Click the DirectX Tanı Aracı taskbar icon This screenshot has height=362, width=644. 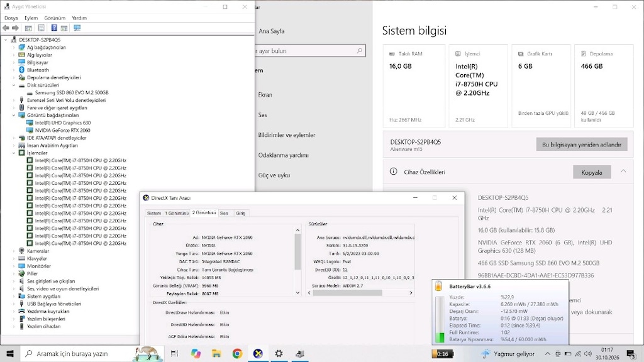click(x=258, y=353)
